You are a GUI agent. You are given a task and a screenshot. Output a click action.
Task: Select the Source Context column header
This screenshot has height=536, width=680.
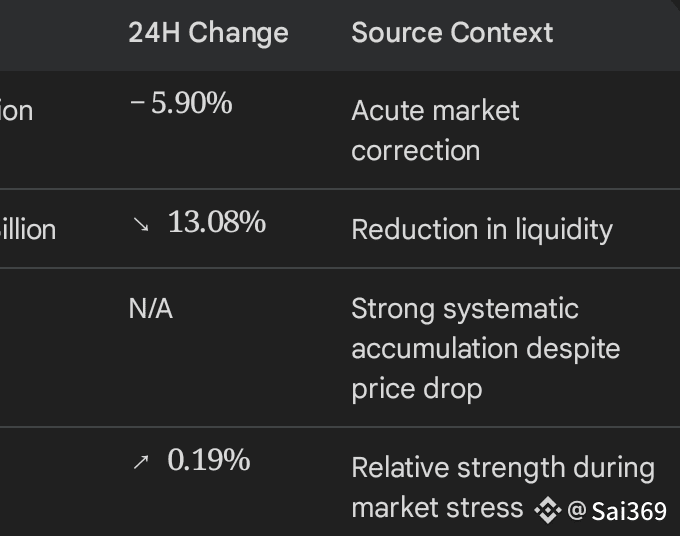tap(452, 32)
